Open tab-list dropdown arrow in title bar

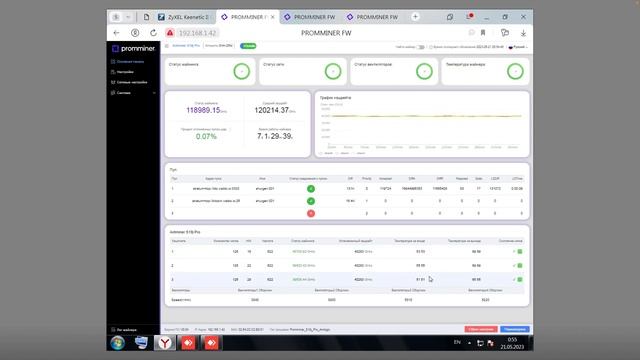128,17
